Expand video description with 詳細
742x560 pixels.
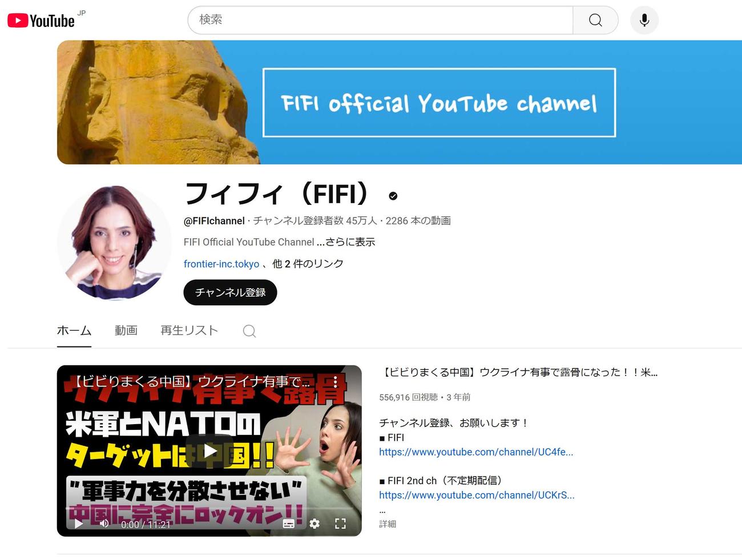[x=388, y=524]
